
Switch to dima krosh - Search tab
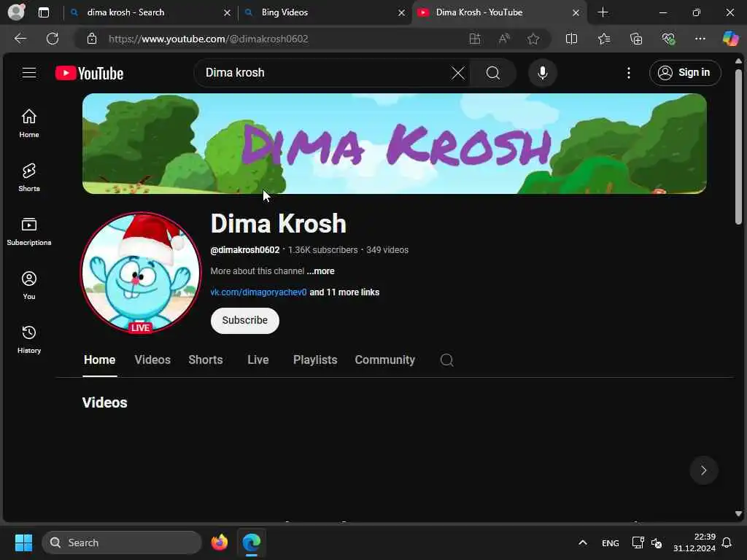tap(125, 12)
